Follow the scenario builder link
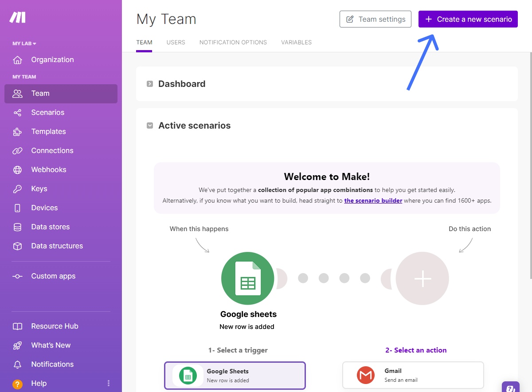 point(373,200)
